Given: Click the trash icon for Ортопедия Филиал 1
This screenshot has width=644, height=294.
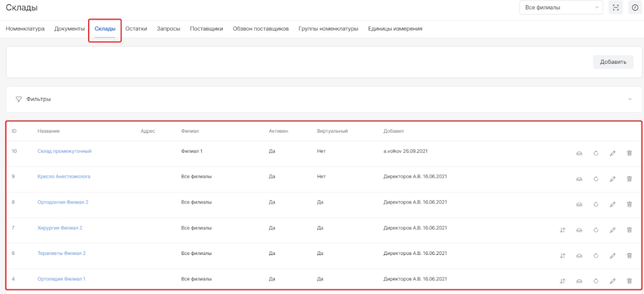Looking at the screenshot, I should pyautogui.click(x=629, y=281).
